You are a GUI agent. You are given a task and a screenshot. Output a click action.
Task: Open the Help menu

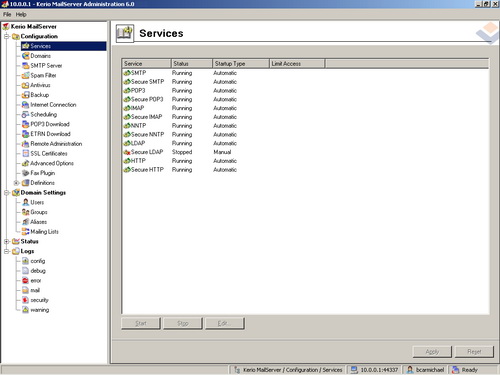coord(21,14)
